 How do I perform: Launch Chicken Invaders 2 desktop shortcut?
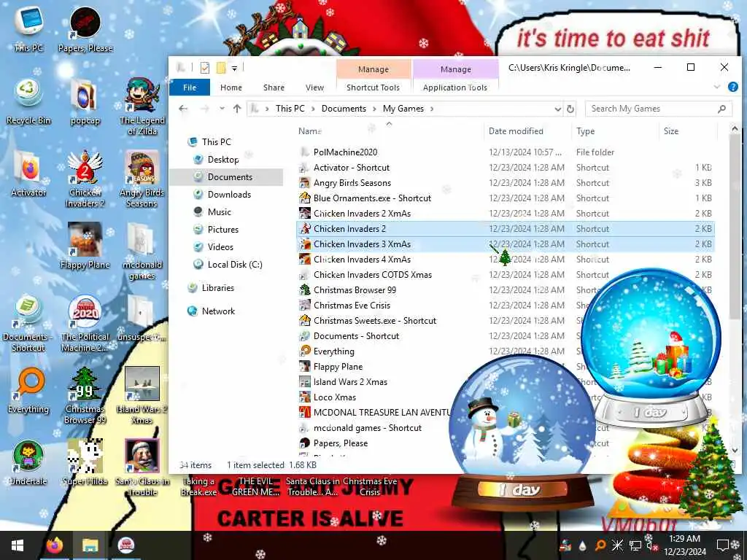pos(85,179)
